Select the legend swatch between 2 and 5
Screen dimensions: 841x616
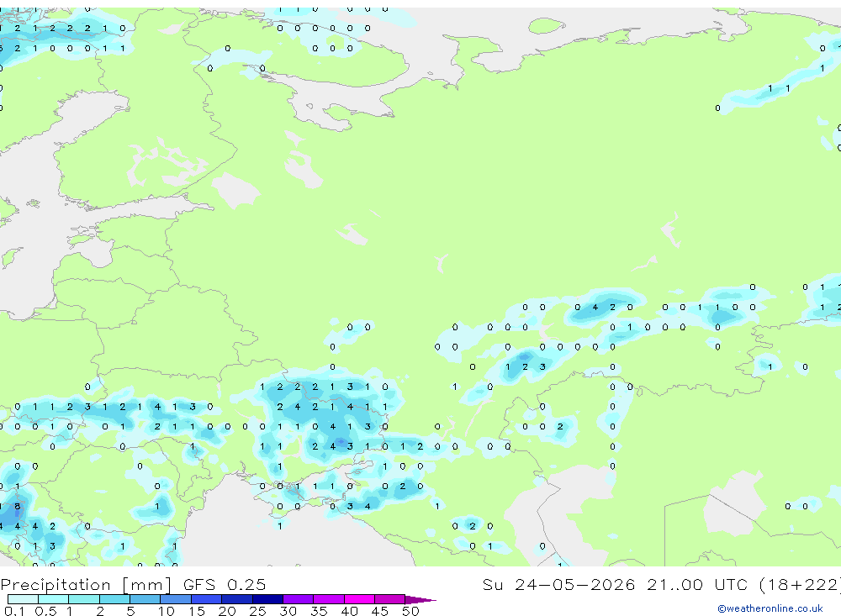click(x=114, y=599)
